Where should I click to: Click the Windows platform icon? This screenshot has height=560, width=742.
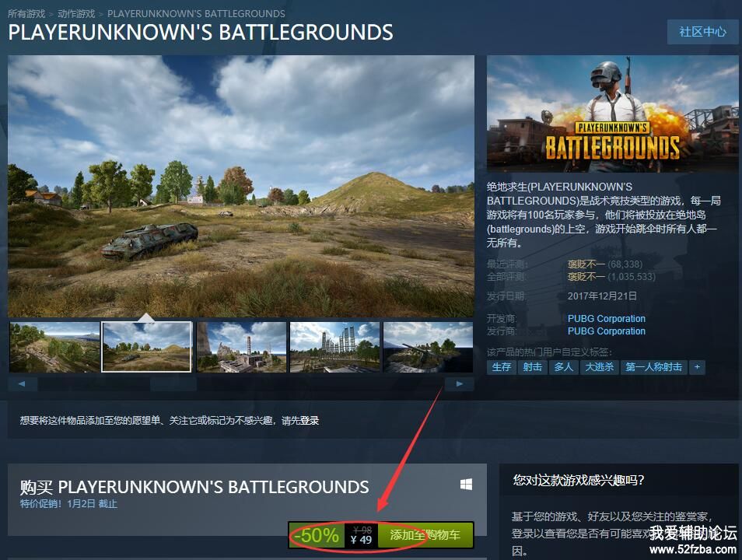466,485
